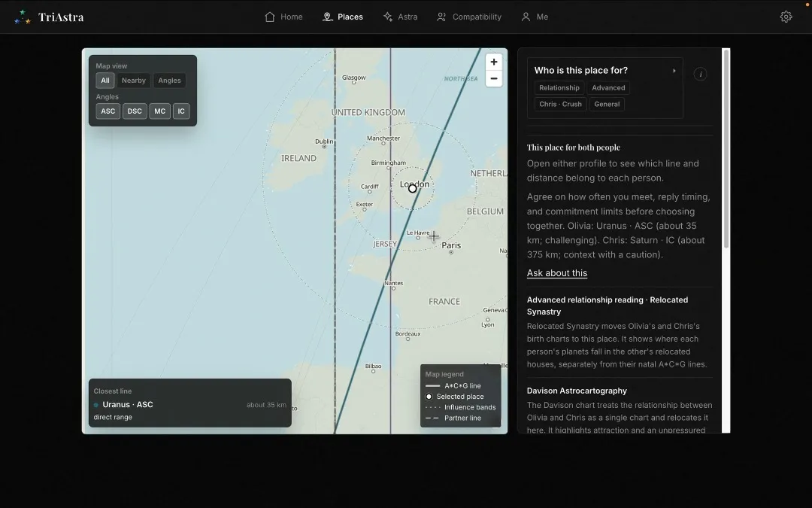Open the Places nav item
Image resolution: width=812 pixels, height=508 pixels.
click(x=342, y=17)
